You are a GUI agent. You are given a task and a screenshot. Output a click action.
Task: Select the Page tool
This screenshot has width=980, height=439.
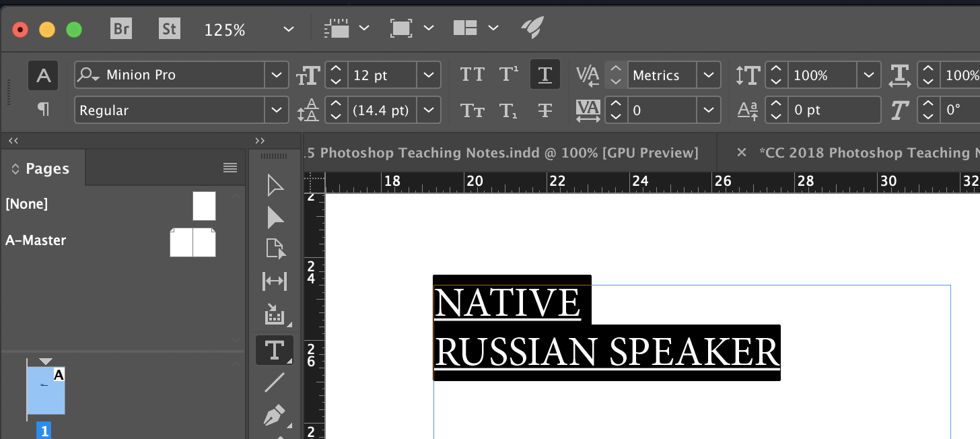coord(275,248)
